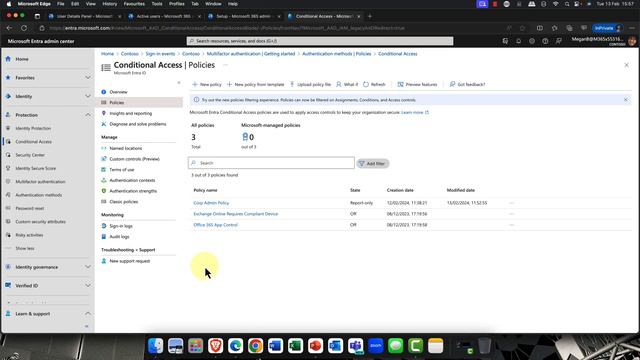This screenshot has width=640, height=360.
Task: Open more options for Corp Admin Policy
Action: [511, 203]
